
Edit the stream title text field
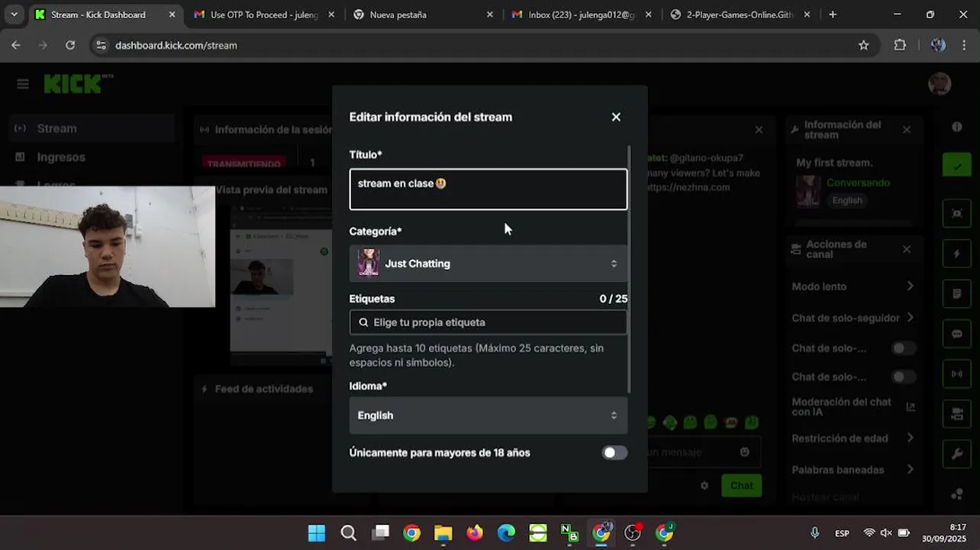click(488, 189)
